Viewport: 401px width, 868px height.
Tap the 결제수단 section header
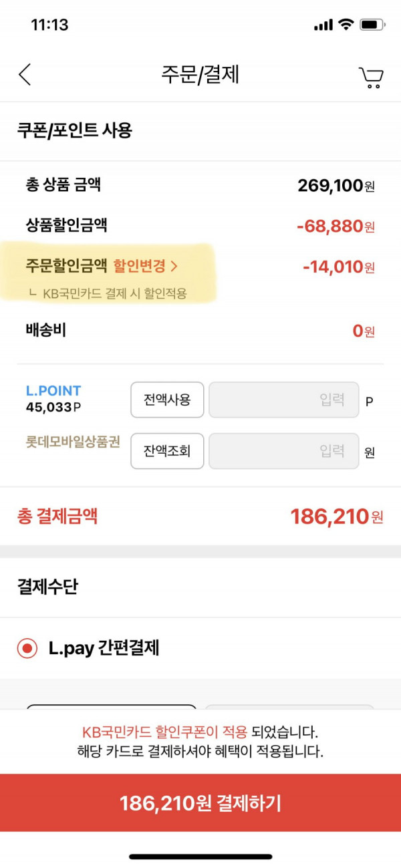[x=47, y=587]
